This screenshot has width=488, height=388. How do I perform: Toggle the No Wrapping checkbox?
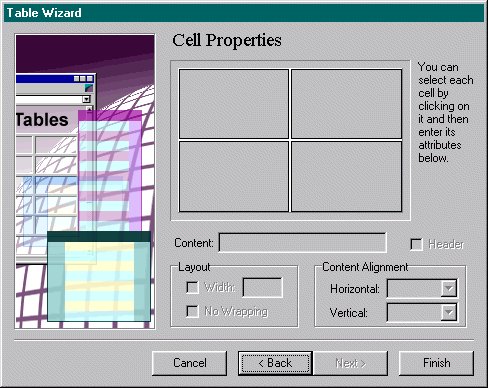192,311
